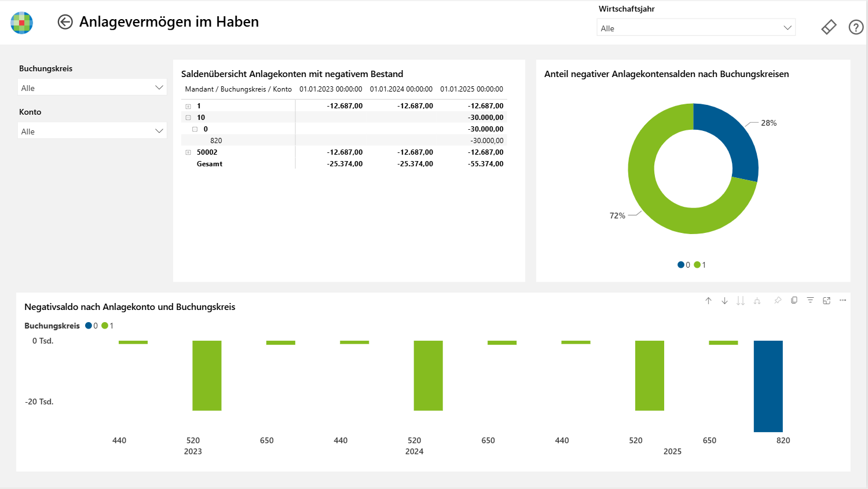This screenshot has width=868, height=489.
Task: Open more options ellipsis on bar chart
Action: point(843,300)
